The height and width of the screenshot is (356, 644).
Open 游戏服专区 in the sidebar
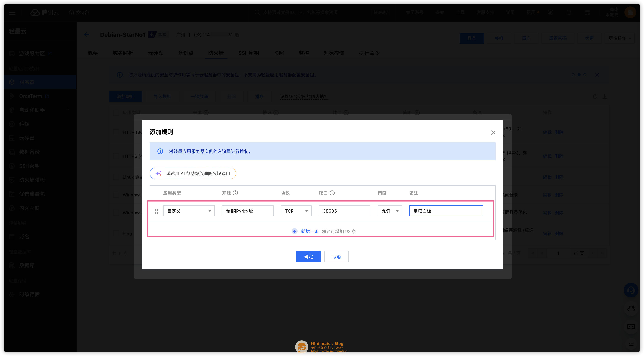point(40,54)
